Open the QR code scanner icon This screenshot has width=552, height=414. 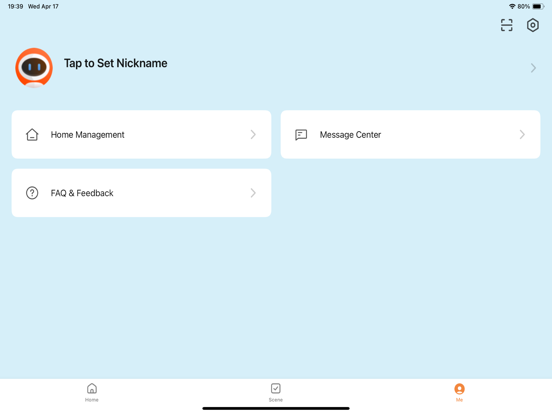(x=506, y=25)
